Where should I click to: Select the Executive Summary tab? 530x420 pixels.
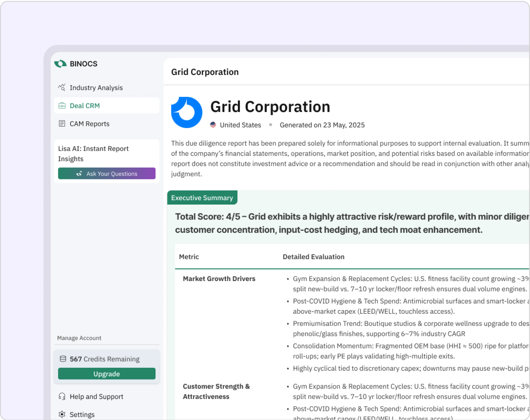tap(202, 198)
